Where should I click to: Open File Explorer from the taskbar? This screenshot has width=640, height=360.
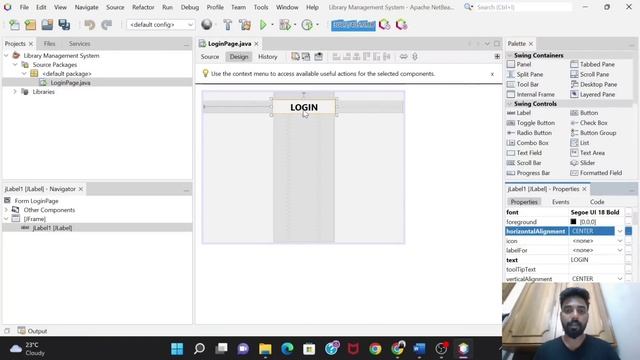265,349
